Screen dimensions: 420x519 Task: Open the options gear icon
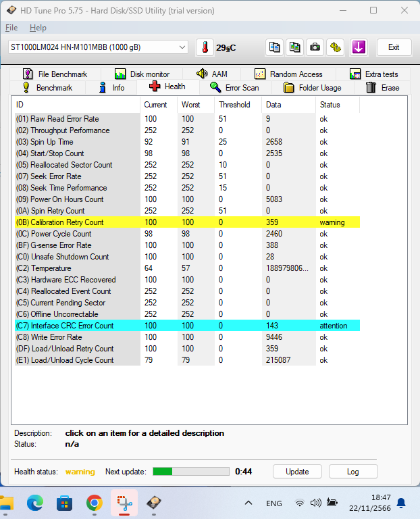click(336, 47)
